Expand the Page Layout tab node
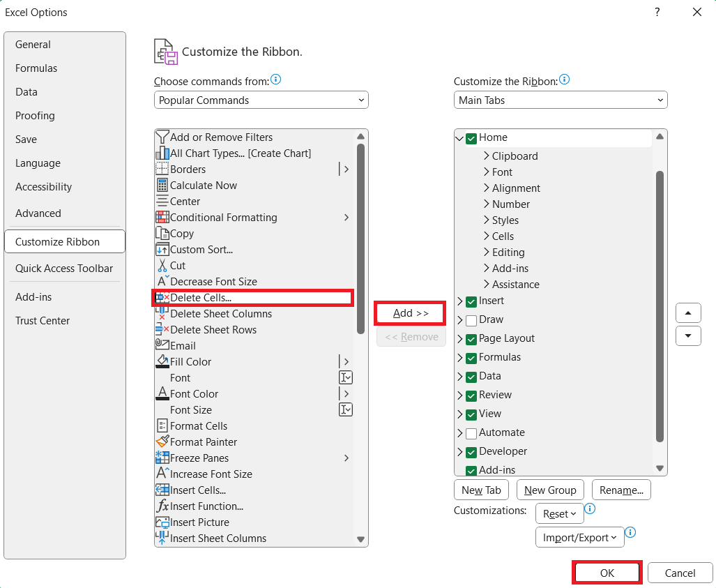716x588 pixels. pos(460,338)
